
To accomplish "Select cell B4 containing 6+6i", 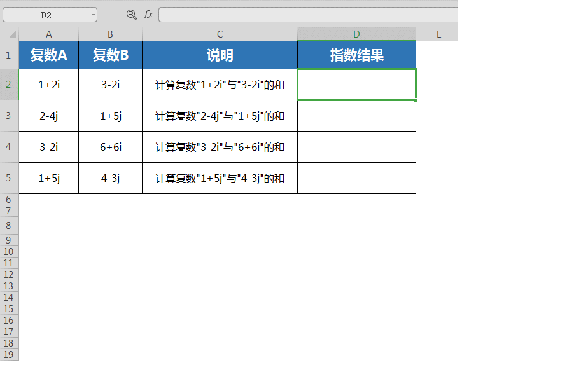I will click(x=110, y=147).
